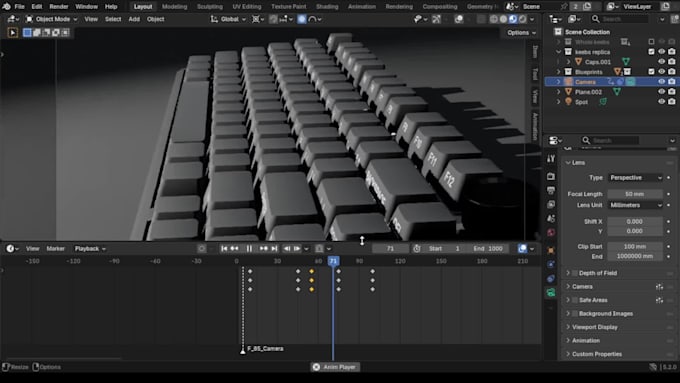Open the pivot point selector
The image size is (680, 383).
click(x=258, y=19)
